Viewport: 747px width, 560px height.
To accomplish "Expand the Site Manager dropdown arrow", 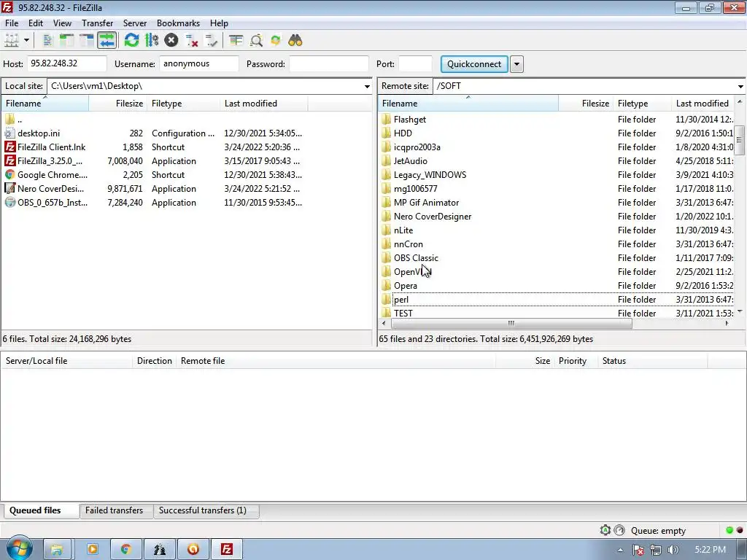I will point(26,41).
